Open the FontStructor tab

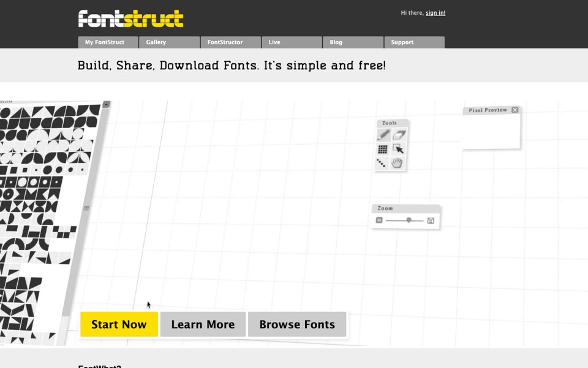(231, 42)
